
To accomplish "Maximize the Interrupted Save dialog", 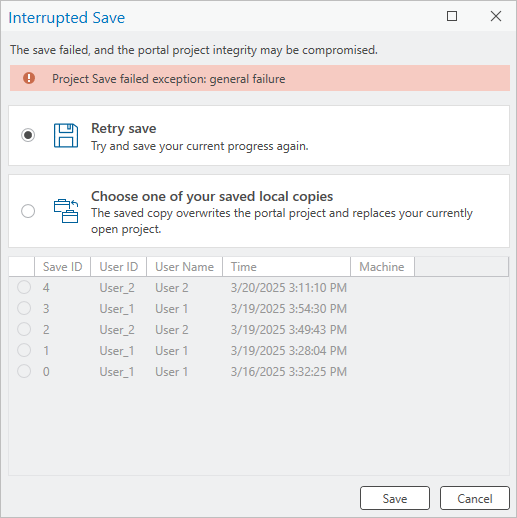I will tap(452, 16).
